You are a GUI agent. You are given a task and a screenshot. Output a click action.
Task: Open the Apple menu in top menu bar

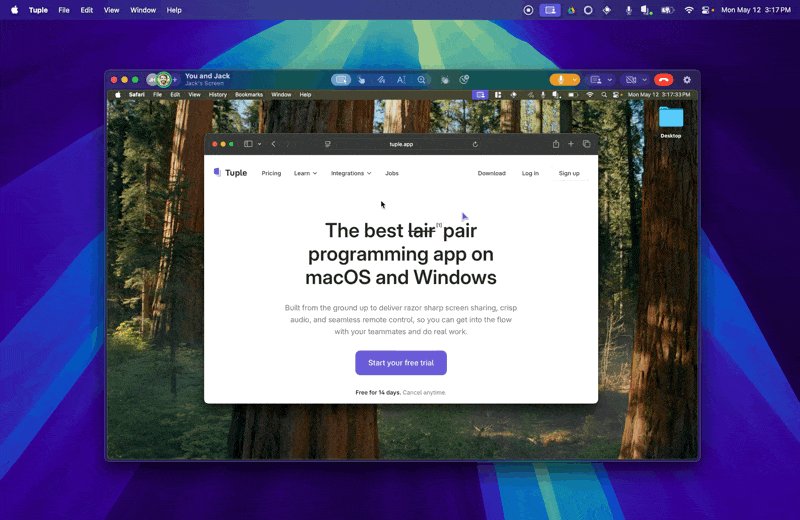[14, 10]
